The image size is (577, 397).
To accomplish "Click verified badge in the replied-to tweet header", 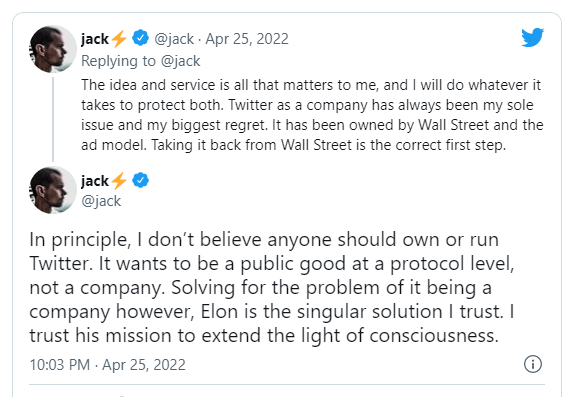I will point(140,38).
